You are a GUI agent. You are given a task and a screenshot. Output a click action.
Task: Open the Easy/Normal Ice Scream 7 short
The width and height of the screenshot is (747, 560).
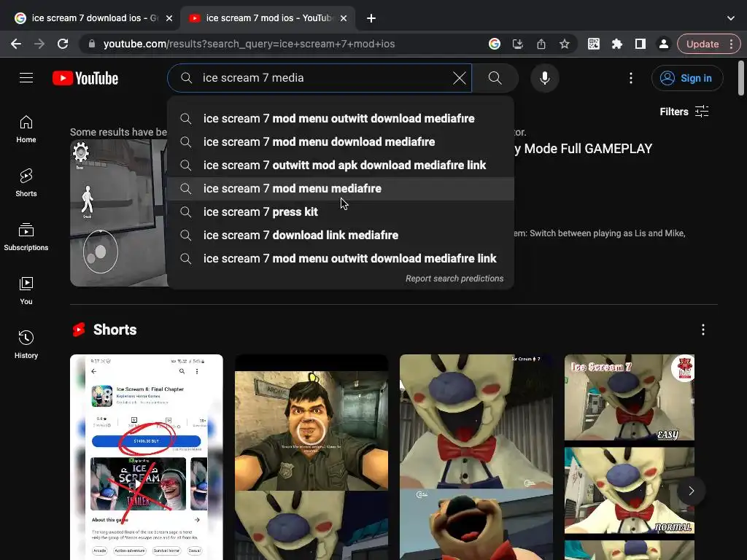click(x=630, y=457)
